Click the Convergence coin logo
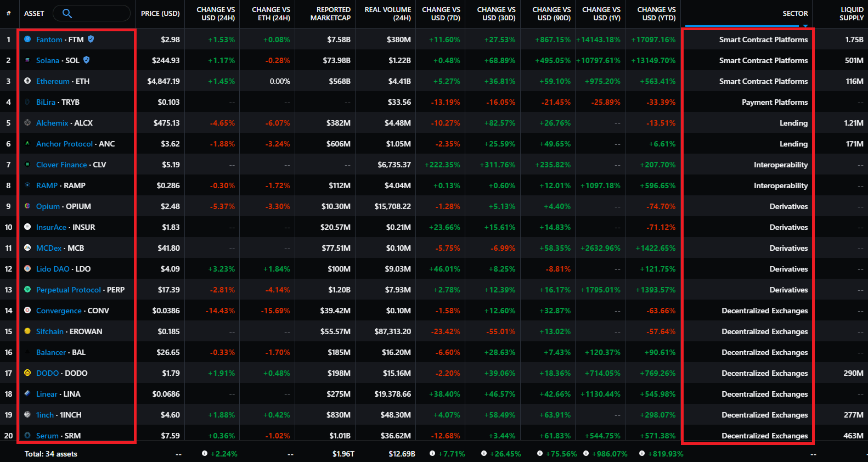 pos(27,311)
